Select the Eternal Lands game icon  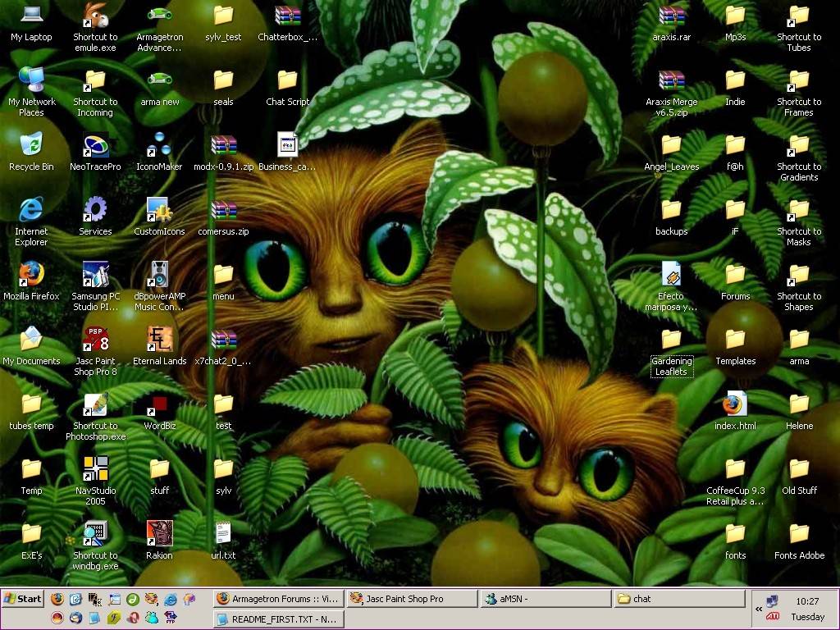[x=159, y=339]
